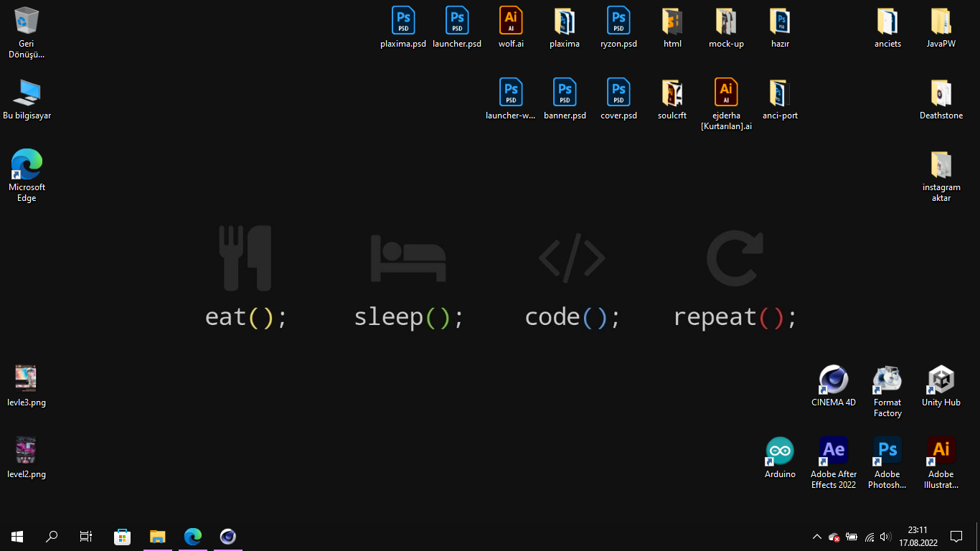Viewport: 980px width, 551px height.
Task: Switch to Edge on the taskbar
Action: click(x=193, y=537)
